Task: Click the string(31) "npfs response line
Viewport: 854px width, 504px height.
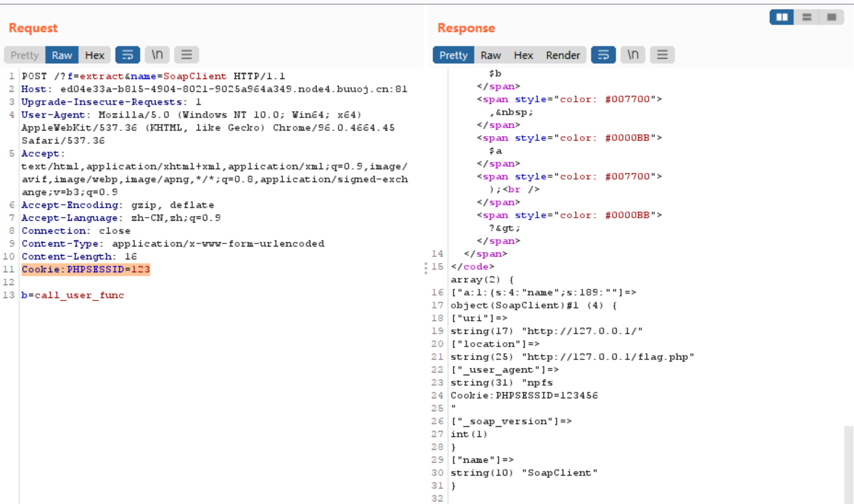Action: point(498,383)
